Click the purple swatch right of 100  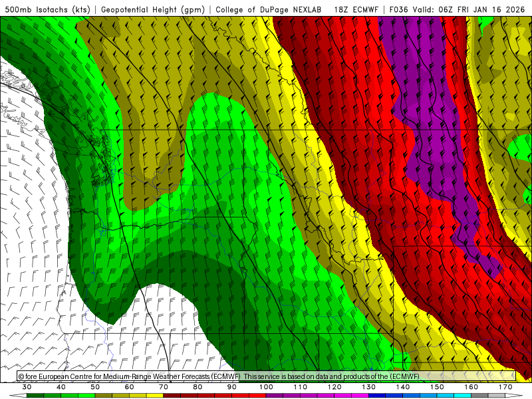pos(275,396)
